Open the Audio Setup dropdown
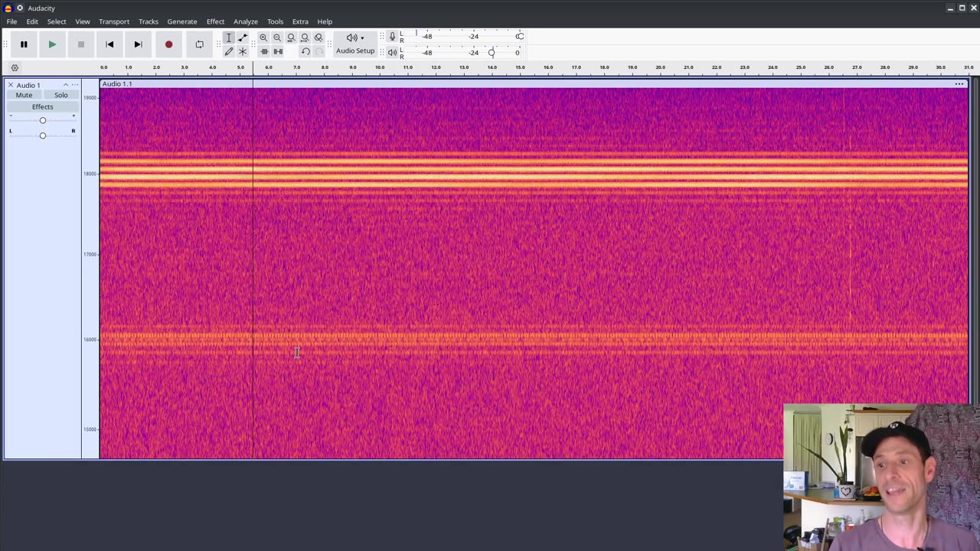 coord(355,44)
